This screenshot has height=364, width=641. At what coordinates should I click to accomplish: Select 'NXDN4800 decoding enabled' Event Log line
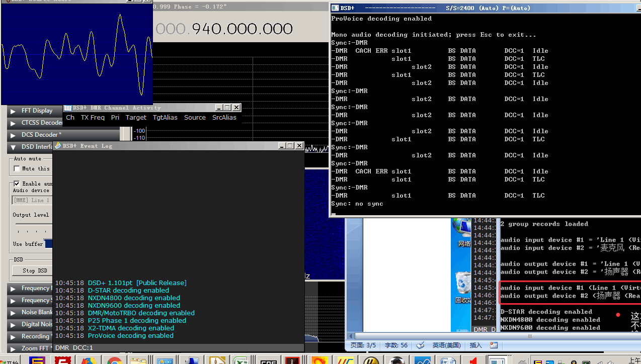click(134, 298)
